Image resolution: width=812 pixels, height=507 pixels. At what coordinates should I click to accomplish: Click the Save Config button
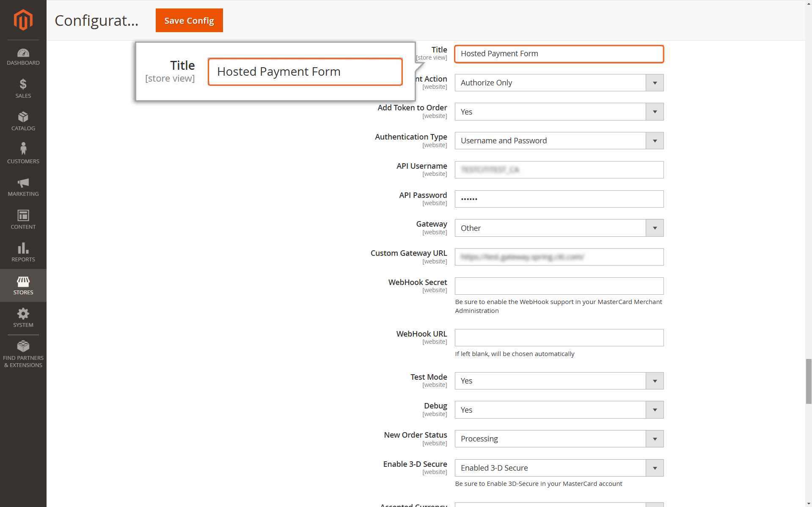pyautogui.click(x=189, y=20)
